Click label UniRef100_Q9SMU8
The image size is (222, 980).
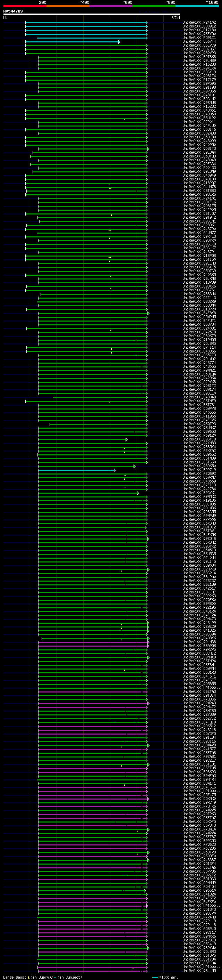199,103
